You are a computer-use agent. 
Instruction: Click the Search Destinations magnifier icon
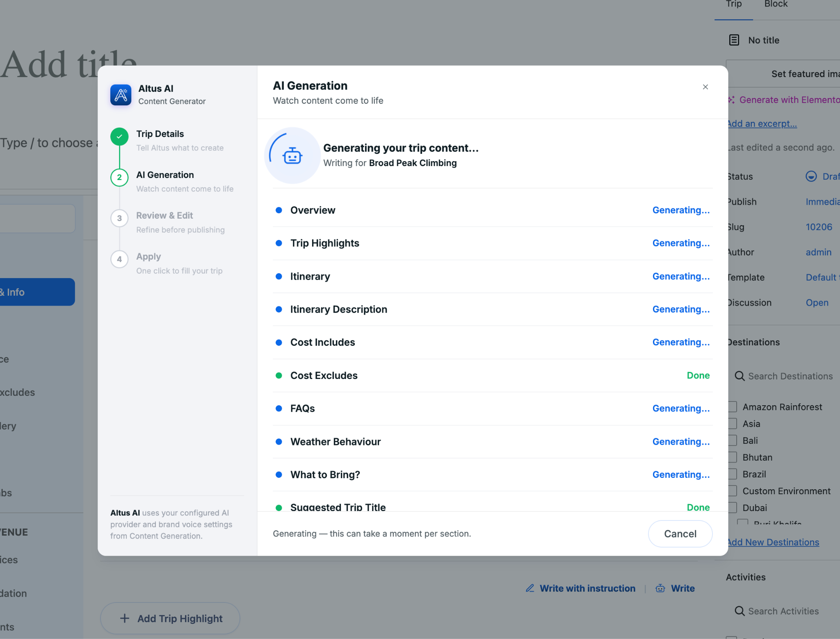pos(739,376)
